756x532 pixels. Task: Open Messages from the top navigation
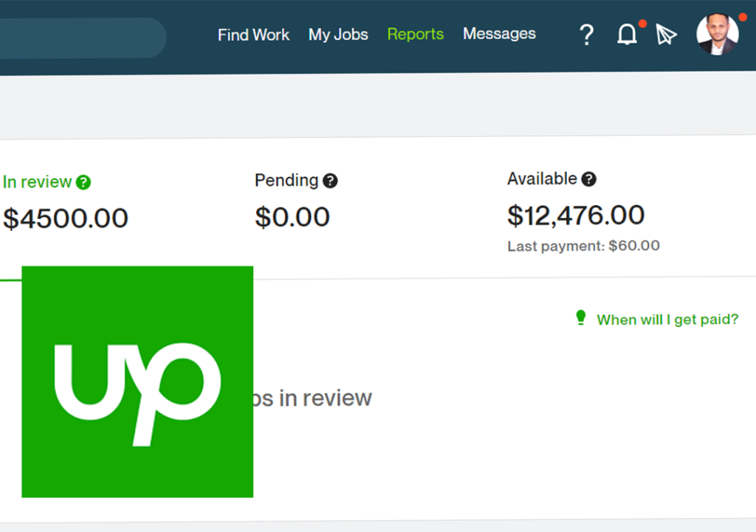[x=499, y=34]
